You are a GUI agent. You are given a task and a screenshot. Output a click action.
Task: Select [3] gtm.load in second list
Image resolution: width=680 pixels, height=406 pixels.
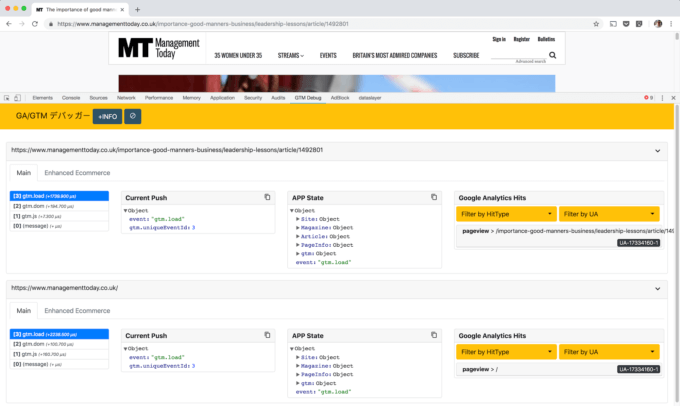[x=59, y=334]
